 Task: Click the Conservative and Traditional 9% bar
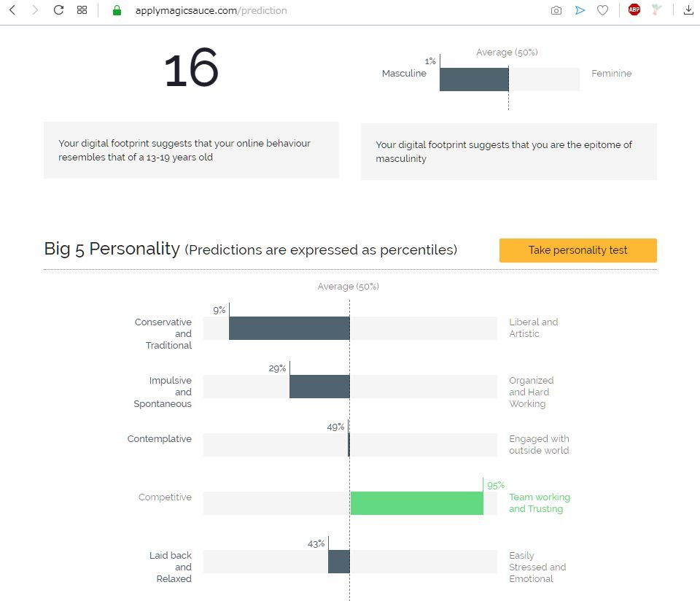(289, 328)
